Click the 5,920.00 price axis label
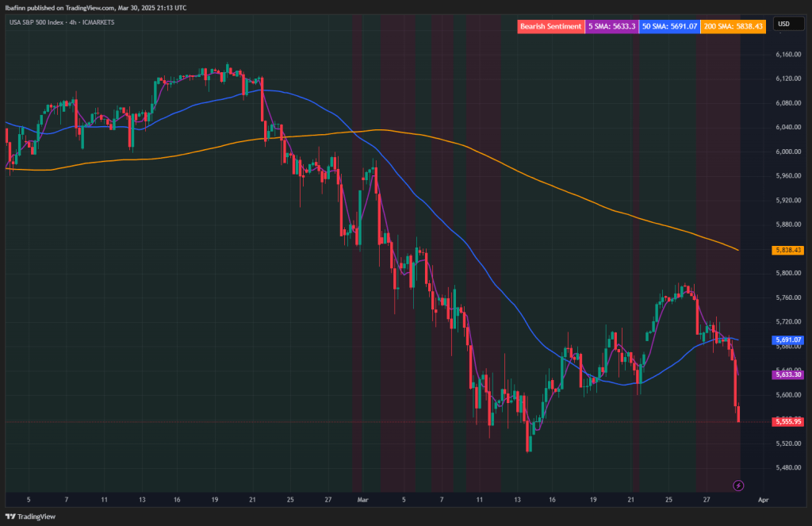812x526 pixels. click(787, 200)
